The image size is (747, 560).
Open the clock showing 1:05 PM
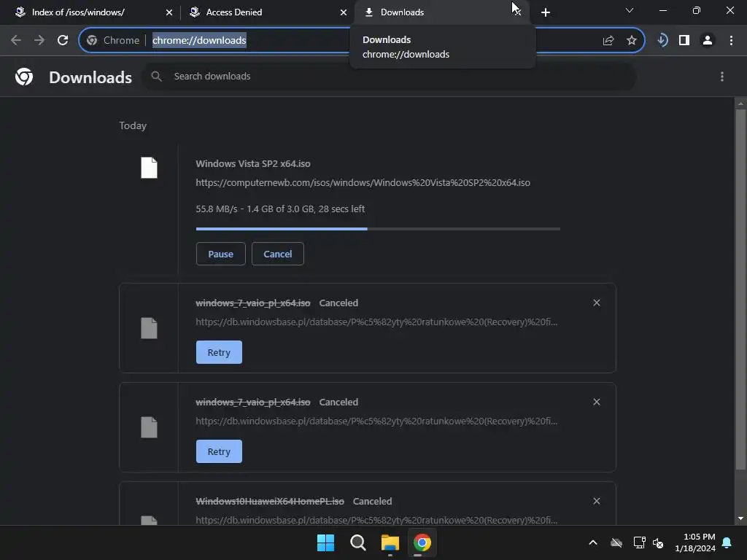pos(695,542)
